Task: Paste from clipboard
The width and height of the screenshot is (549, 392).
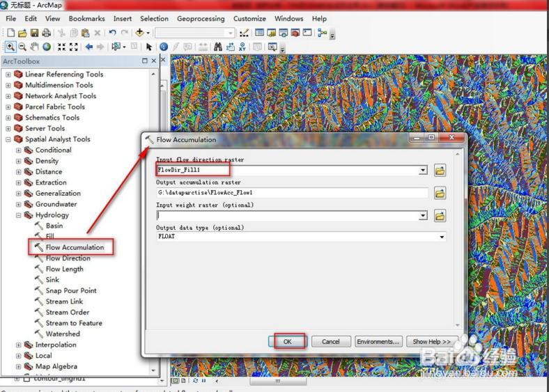Action: [85, 33]
